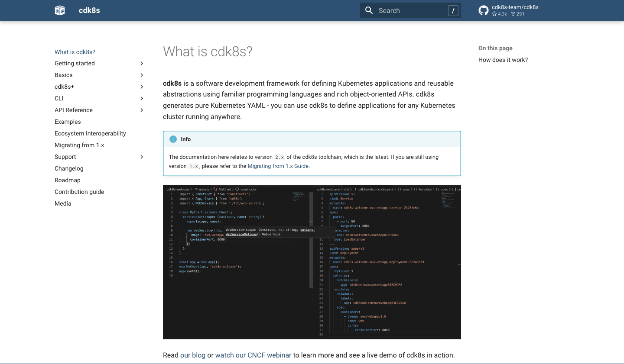The height and width of the screenshot is (364, 624).
Task: Open What is cdk8s? nav item
Action: 75,52
